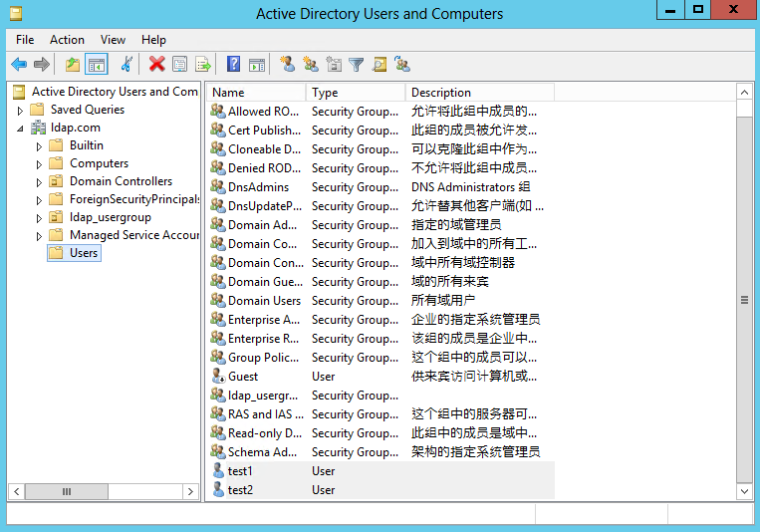Click the list scroll down arrow
This screenshot has height=532, width=760.
(744, 491)
